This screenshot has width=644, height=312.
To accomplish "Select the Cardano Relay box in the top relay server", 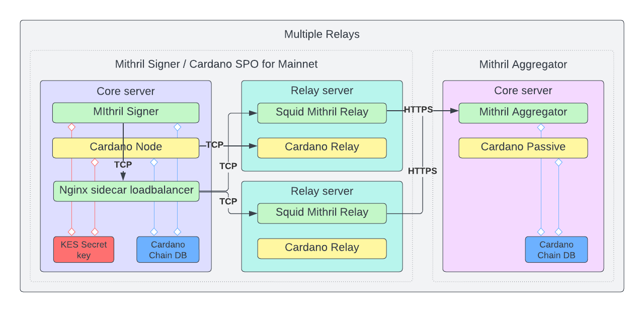I will 322,147.
